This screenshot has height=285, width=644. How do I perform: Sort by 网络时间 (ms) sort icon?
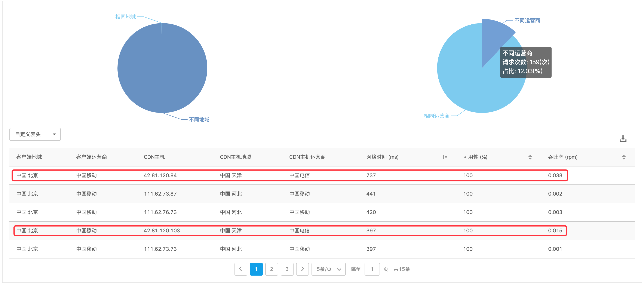[x=445, y=157]
